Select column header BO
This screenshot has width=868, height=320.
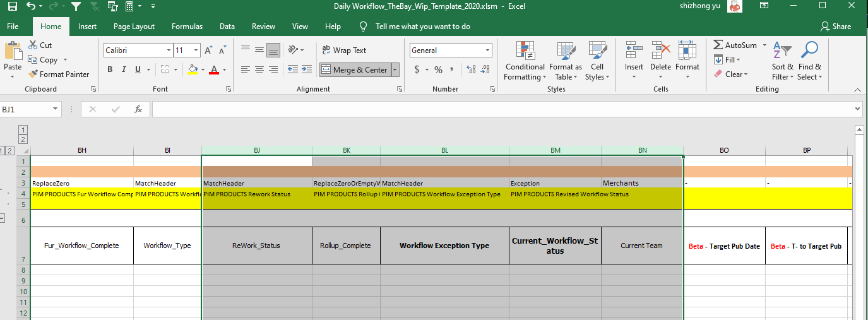pos(724,150)
